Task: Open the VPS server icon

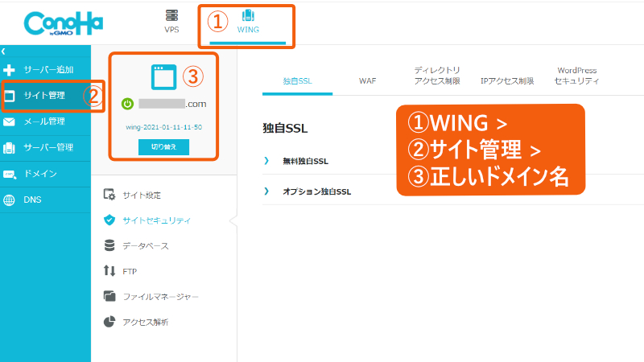Action: [x=171, y=15]
